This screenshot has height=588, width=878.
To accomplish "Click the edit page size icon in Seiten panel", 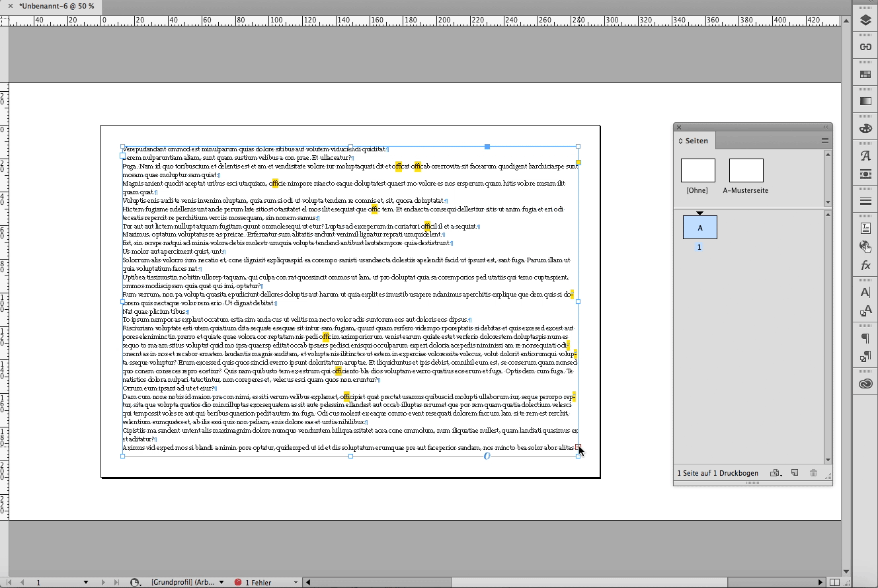I will (775, 473).
